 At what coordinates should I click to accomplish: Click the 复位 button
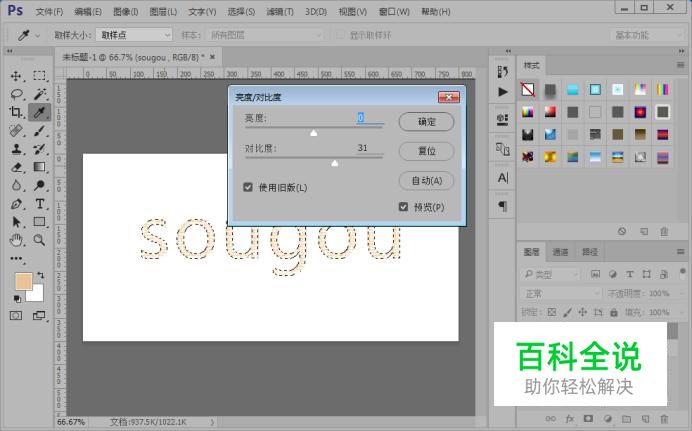[x=426, y=151]
